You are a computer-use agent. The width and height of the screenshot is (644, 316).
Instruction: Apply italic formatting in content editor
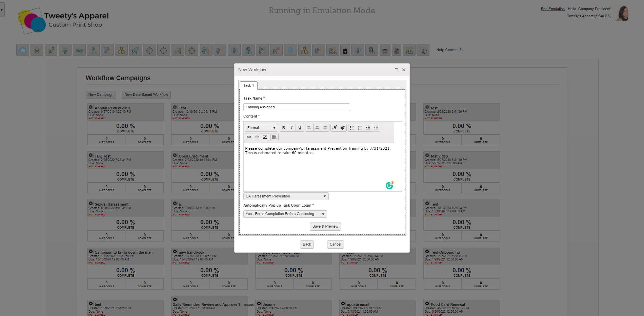click(x=291, y=128)
